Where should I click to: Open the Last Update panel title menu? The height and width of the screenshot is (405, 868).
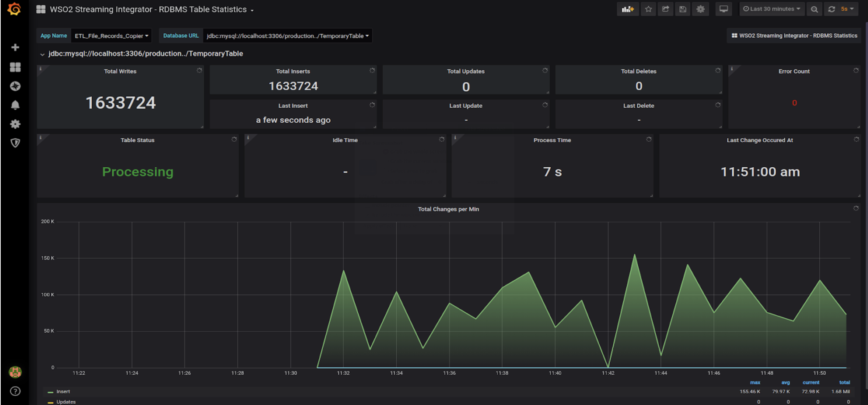466,106
